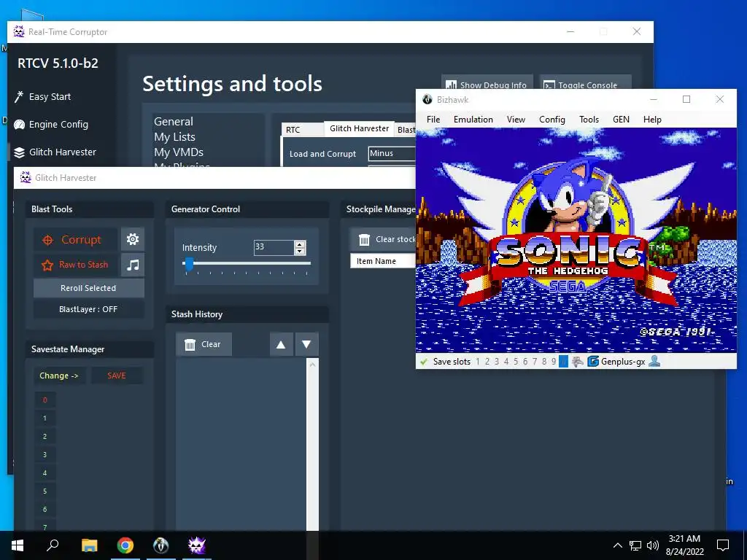
Task: Click the Easy Start wand icon
Action: point(18,97)
